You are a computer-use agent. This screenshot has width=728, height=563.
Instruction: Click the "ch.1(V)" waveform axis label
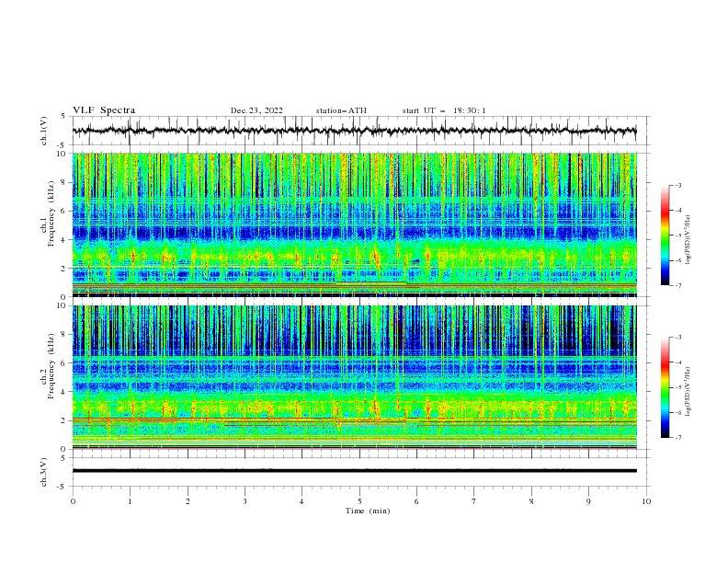coord(44,131)
